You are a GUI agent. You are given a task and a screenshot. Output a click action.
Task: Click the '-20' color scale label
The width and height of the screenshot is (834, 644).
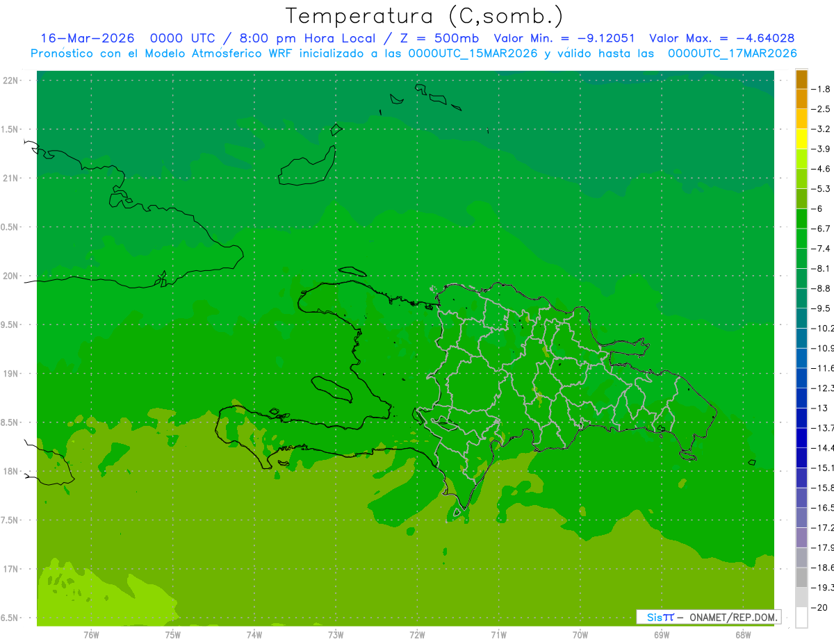pyautogui.click(x=820, y=608)
